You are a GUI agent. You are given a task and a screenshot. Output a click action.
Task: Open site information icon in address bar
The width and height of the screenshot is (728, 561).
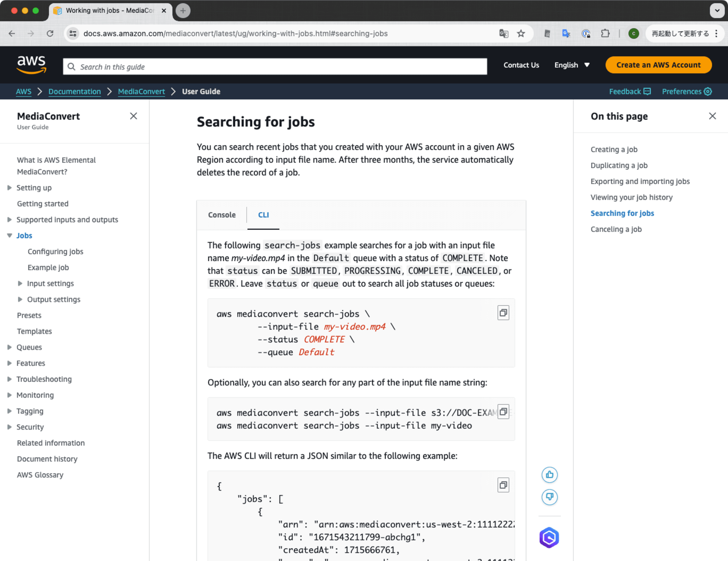(73, 33)
